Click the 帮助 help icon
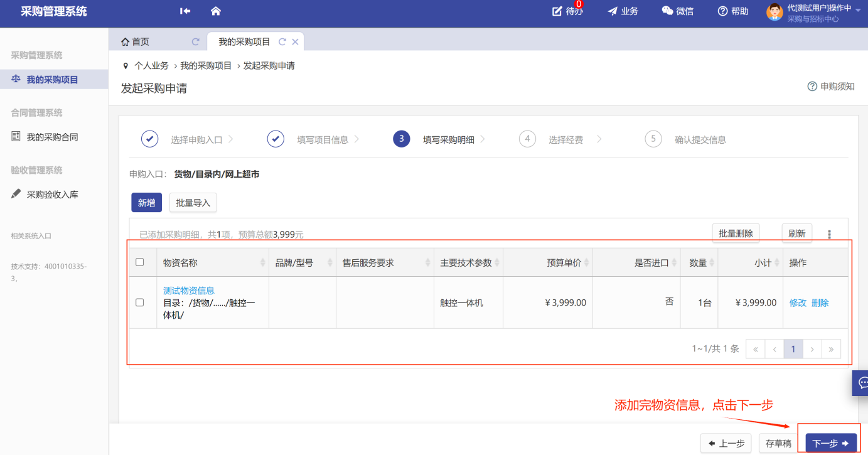The image size is (868, 455). pos(722,11)
